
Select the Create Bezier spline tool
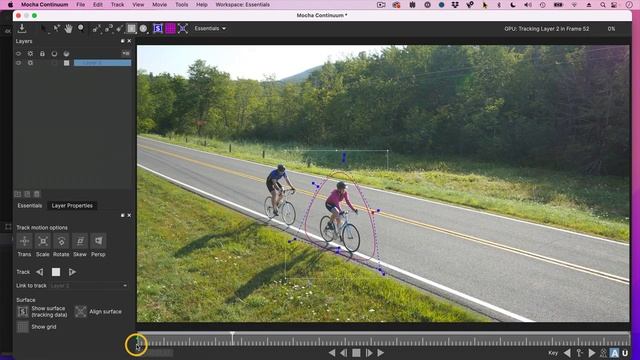[120, 29]
